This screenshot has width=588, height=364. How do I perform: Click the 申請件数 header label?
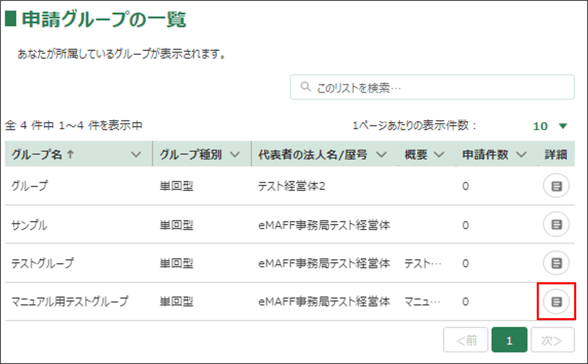coord(485,154)
